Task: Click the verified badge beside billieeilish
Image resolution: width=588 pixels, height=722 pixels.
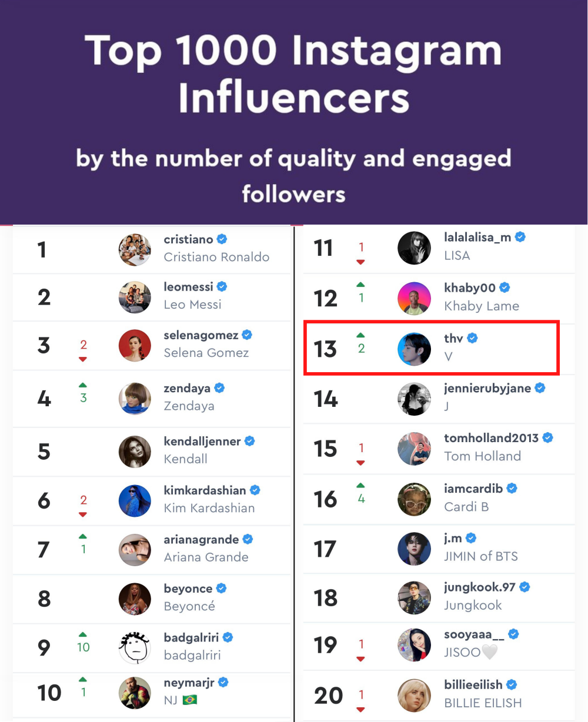Action: click(512, 685)
